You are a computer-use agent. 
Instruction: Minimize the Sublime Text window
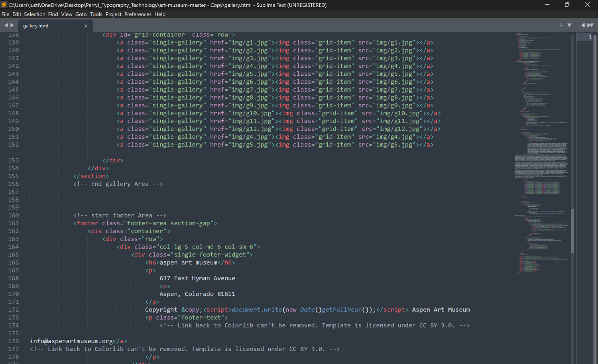(x=547, y=5)
